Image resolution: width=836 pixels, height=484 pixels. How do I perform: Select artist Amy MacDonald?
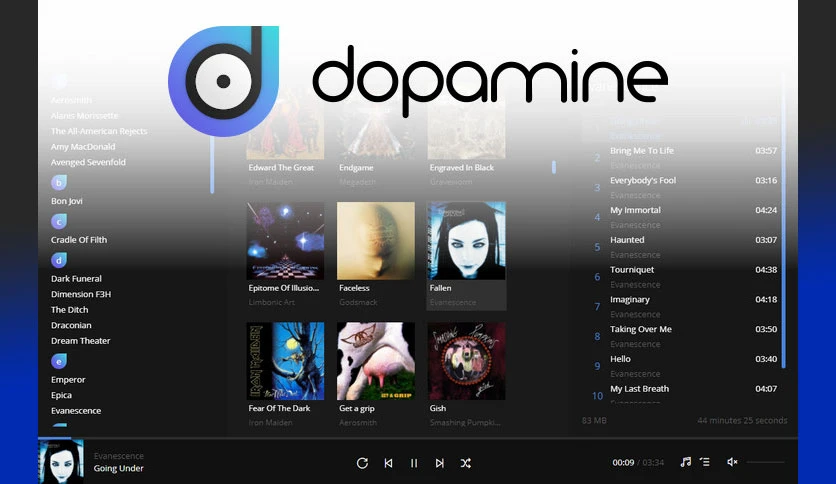click(83, 147)
